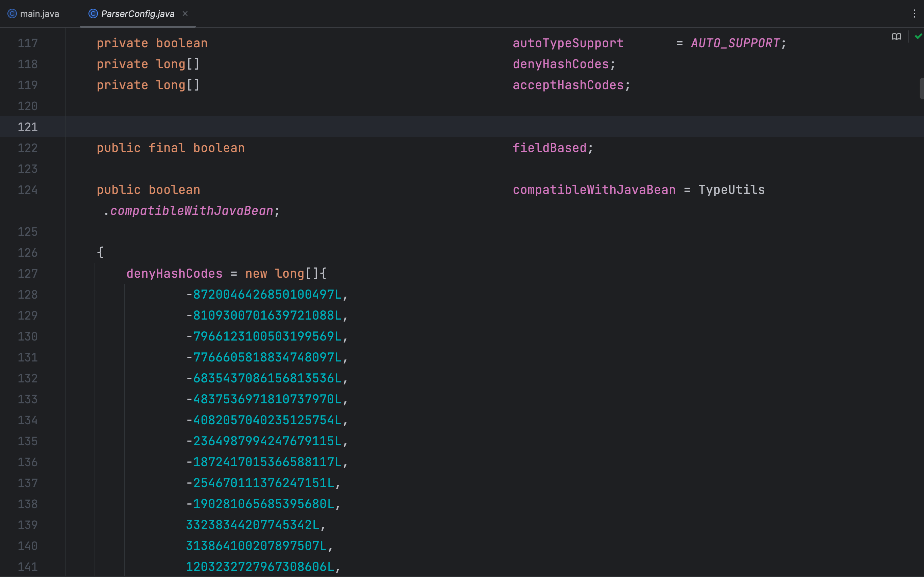Screen dimensions: 924x577
Task: Click the value 1203232727967308606L
Action: 260,567
